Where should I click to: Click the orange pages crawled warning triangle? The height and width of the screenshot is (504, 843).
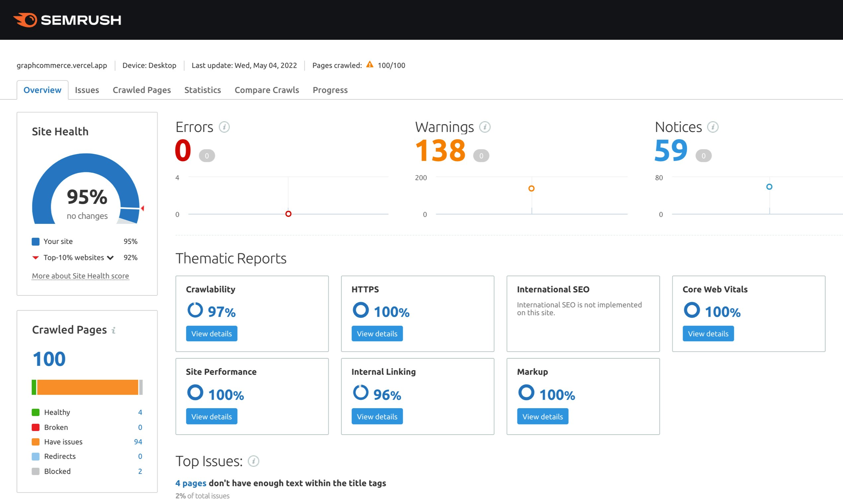pyautogui.click(x=369, y=65)
